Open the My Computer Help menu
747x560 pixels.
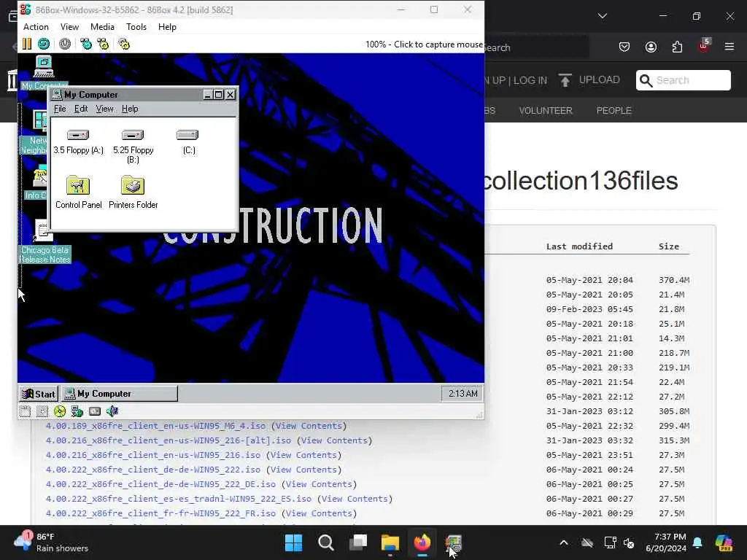coord(130,109)
